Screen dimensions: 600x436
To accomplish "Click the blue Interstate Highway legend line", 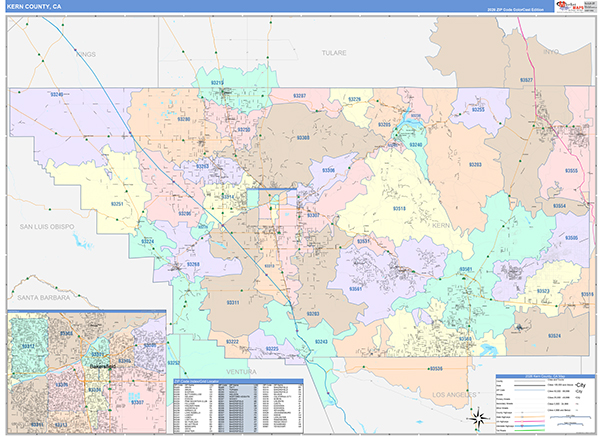I will coord(530,426).
